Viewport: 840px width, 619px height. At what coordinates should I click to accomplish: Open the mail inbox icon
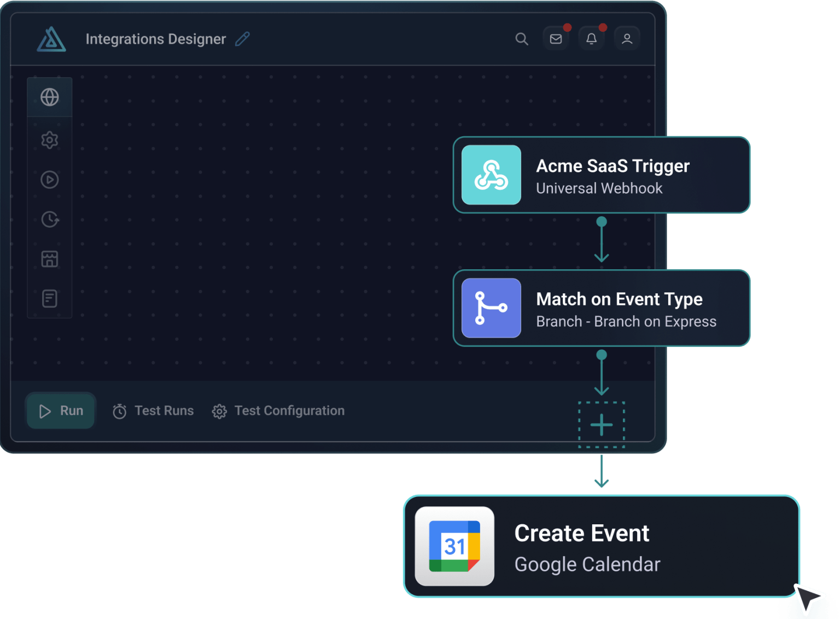pyautogui.click(x=556, y=39)
